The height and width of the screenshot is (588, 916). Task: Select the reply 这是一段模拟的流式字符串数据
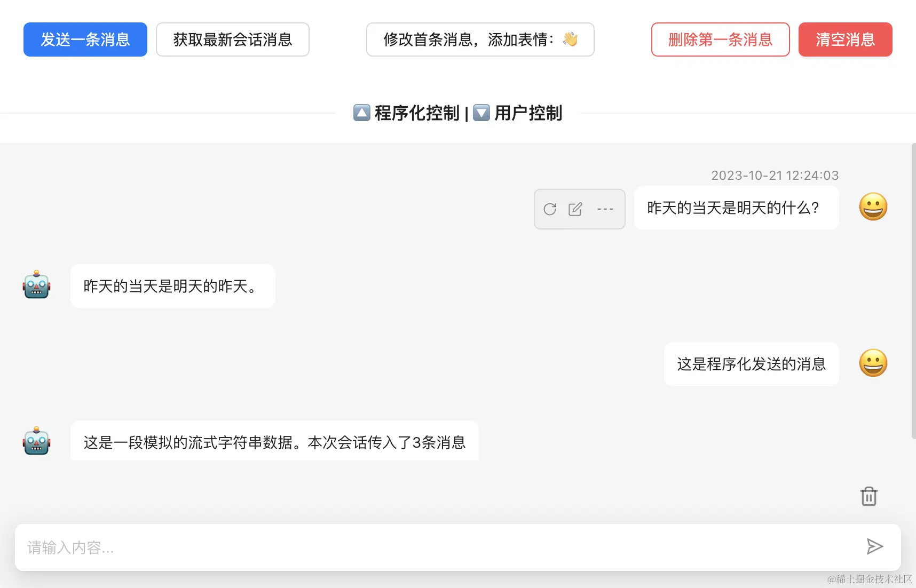tap(274, 441)
